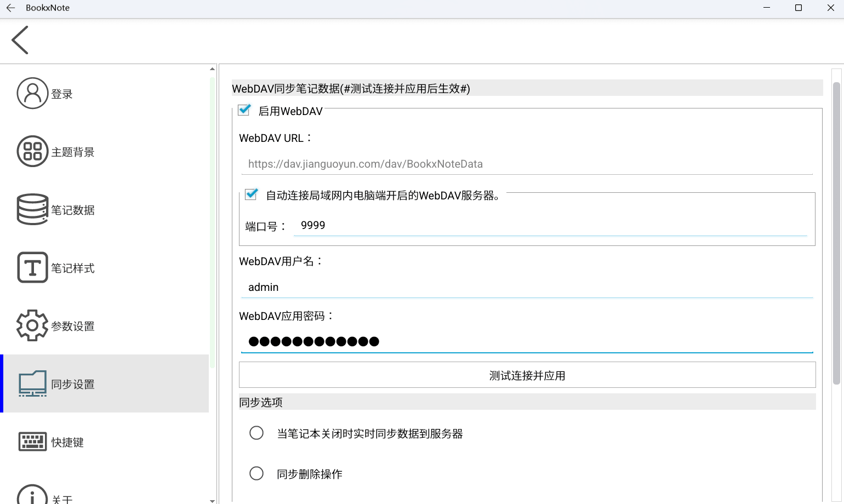Click the back arrow to leave settings
The image size is (844, 504).
click(20, 40)
